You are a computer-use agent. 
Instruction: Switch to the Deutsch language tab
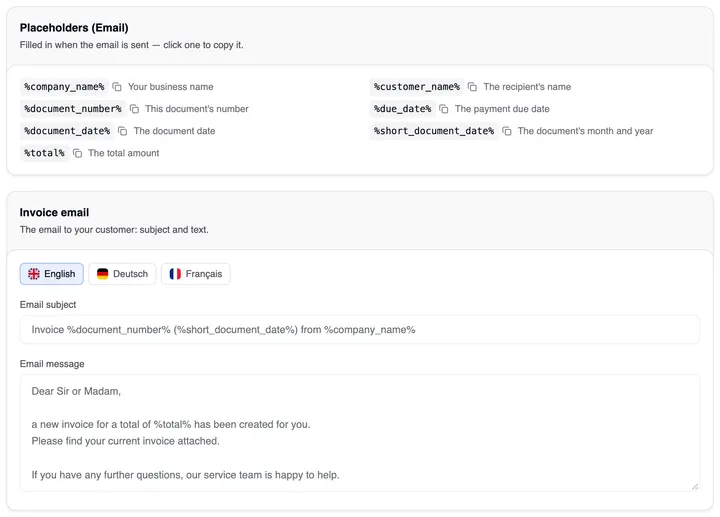122,274
